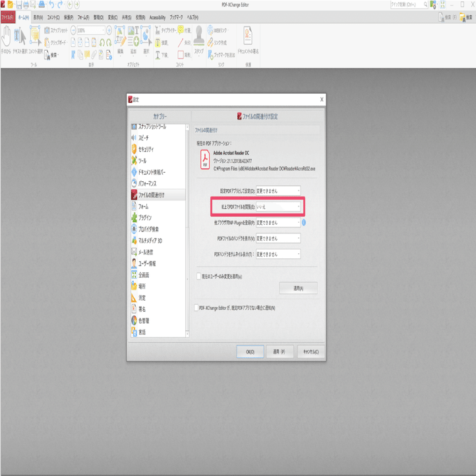Screen dimensions: 476x476
Task: Click the Redo arrow icon
Action: point(60,4)
